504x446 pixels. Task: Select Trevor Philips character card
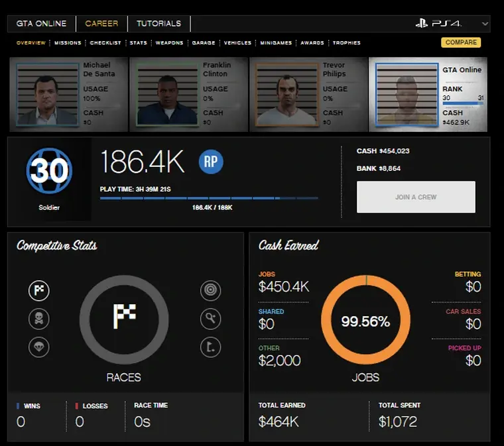(x=308, y=94)
